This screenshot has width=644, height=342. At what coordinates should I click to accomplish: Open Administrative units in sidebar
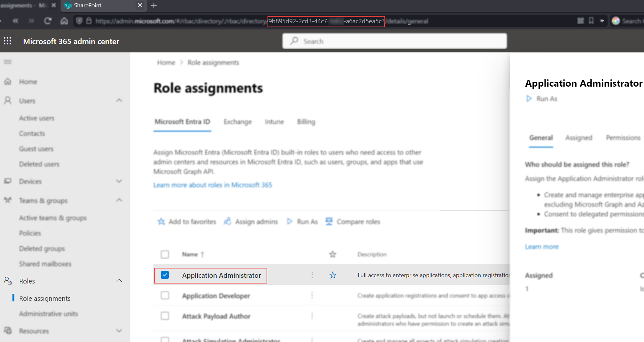point(48,314)
